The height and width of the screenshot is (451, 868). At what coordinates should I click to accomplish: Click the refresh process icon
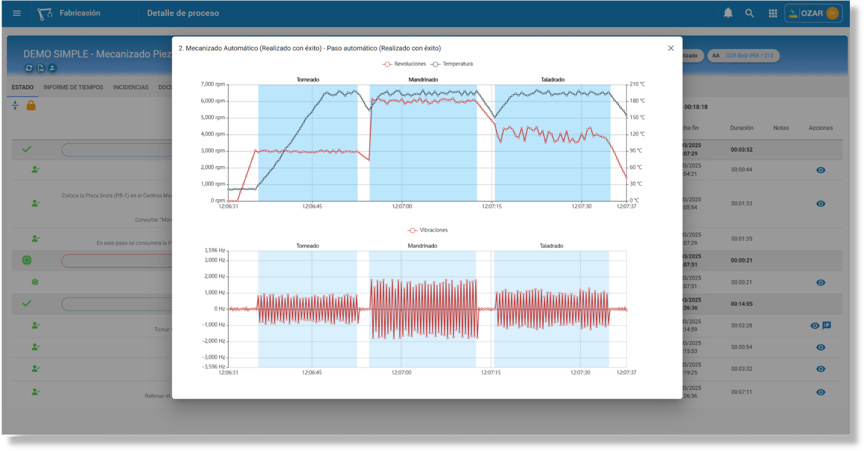29,68
